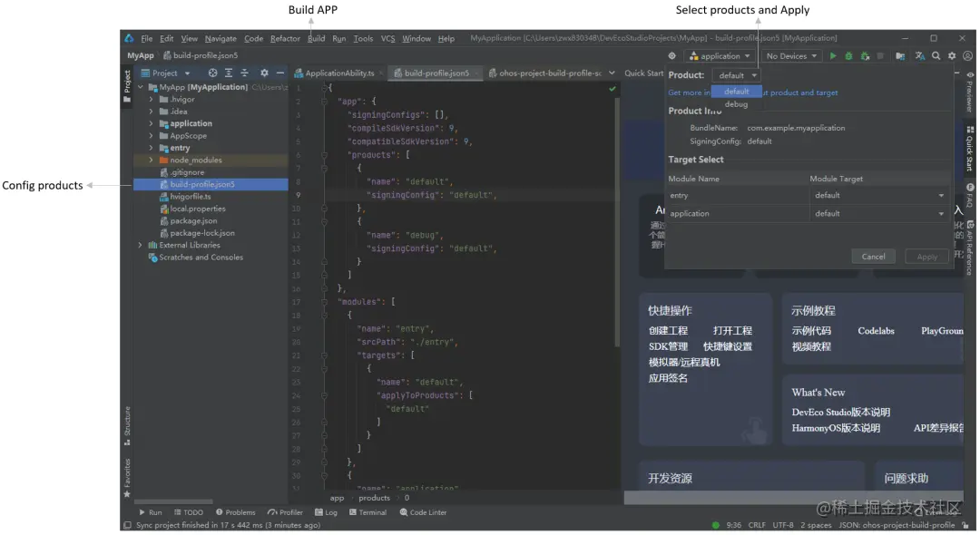Click the Codelabs link
The height and width of the screenshot is (535, 980).
876,331
